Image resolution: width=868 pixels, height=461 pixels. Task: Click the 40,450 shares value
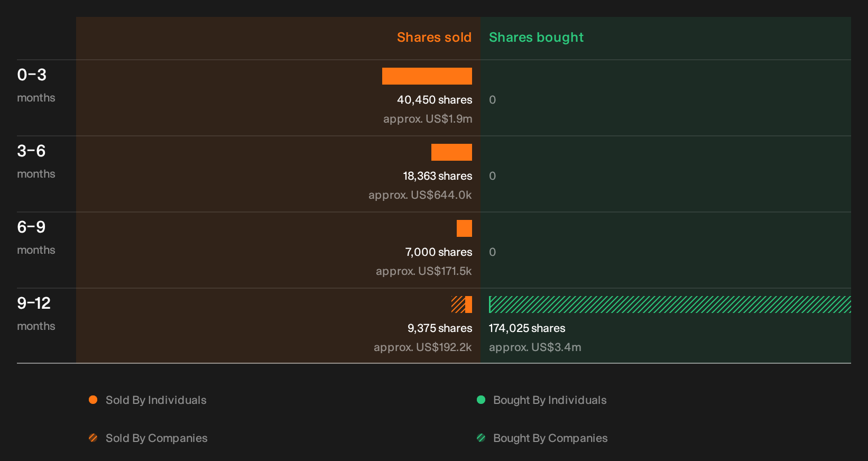(435, 100)
